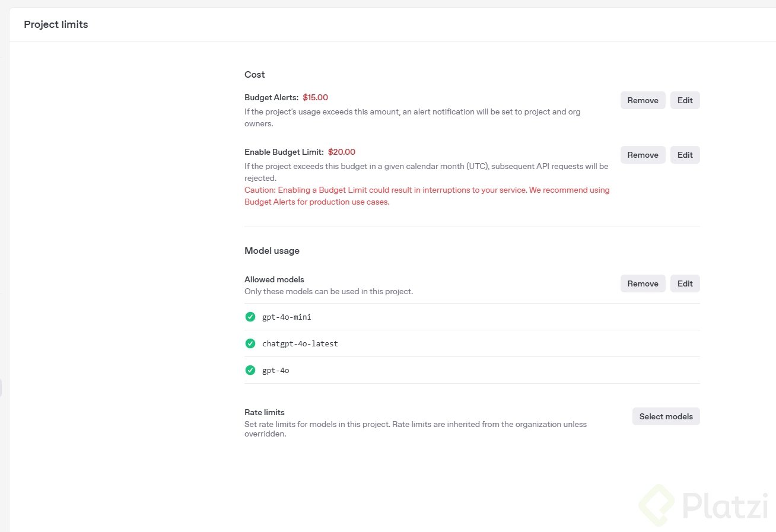
Task: Click the Project limits page heading
Action: point(56,24)
